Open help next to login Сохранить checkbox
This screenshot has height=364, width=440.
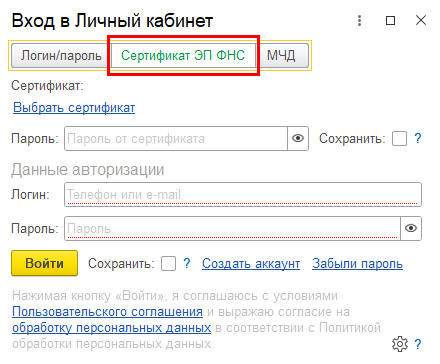(187, 263)
